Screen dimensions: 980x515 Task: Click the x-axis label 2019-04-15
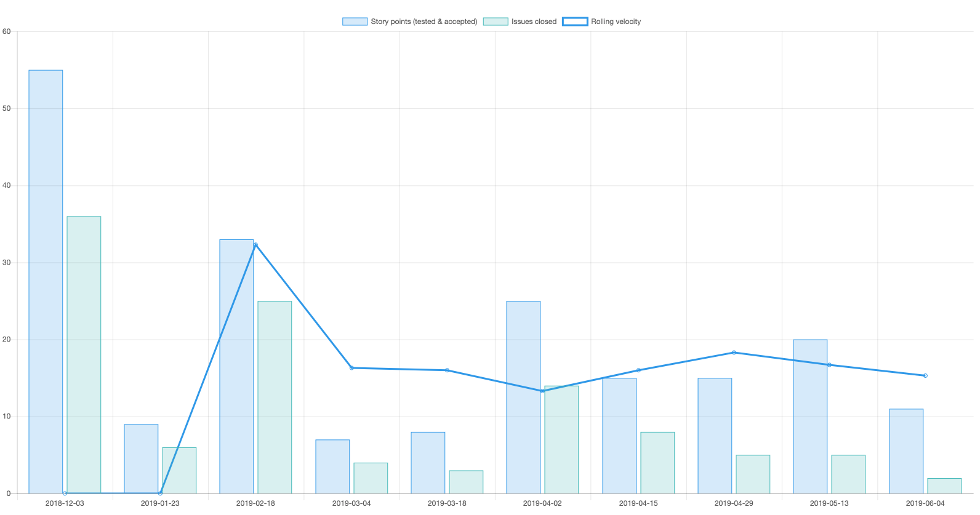point(638,503)
